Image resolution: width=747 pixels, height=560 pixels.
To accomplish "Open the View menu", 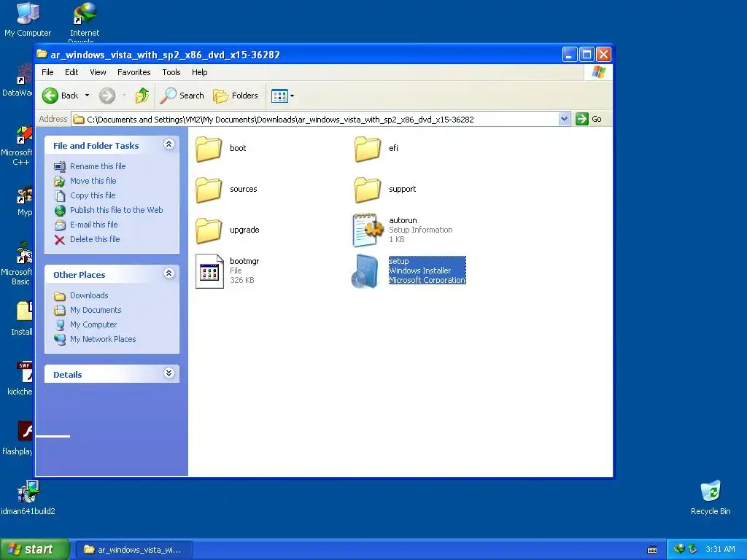I will (x=98, y=72).
